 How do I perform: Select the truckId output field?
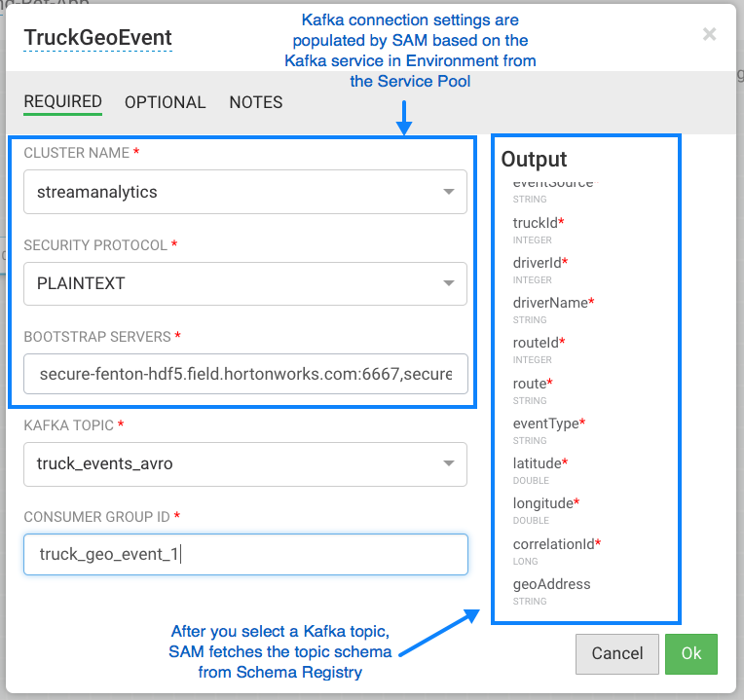tap(536, 223)
